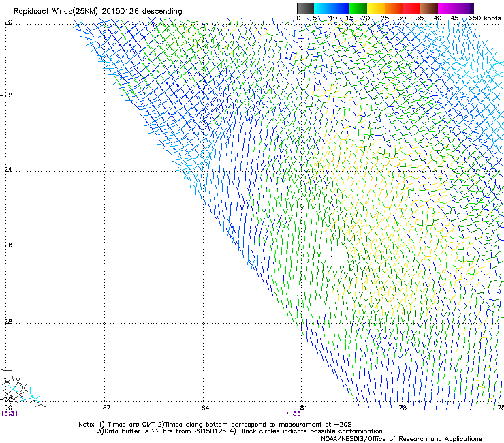Click the legend label '25'
504x443 pixels.
click(x=385, y=18)
